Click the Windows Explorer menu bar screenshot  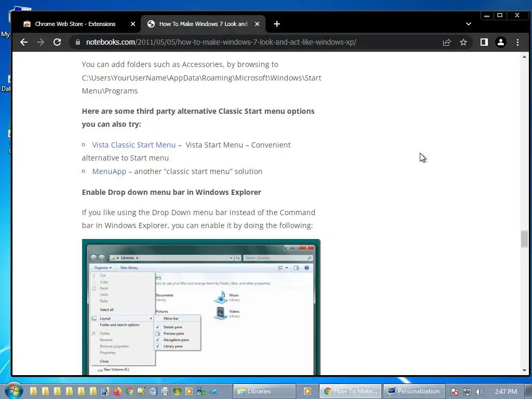[201, 307]
